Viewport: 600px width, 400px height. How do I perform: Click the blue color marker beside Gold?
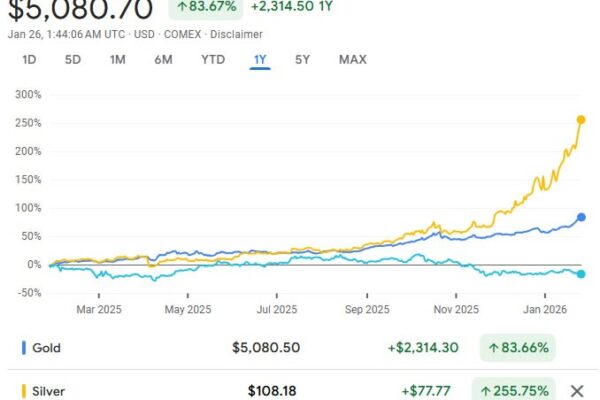(x=23, y=348)
